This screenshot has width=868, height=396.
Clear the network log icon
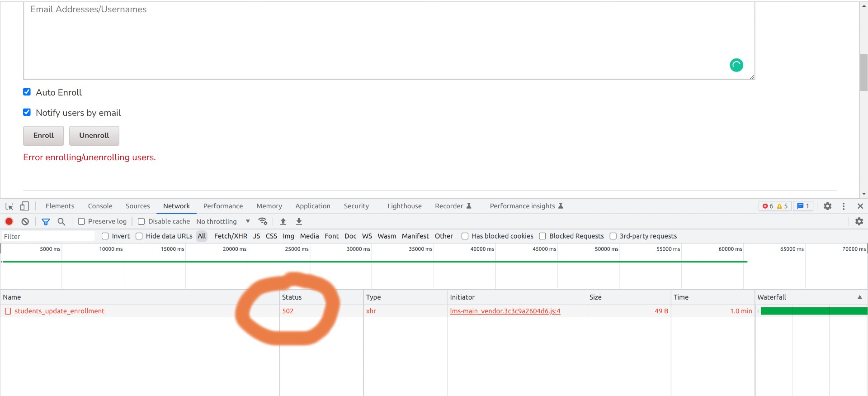[25, 221]
